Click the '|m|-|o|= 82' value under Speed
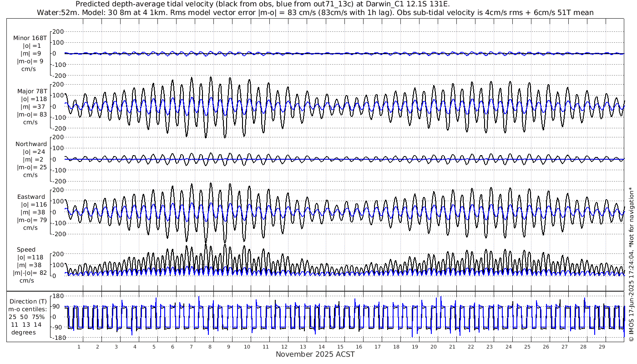Image resolution: width=637 pixels, height=364 pixels. click(x=30, y=273)
